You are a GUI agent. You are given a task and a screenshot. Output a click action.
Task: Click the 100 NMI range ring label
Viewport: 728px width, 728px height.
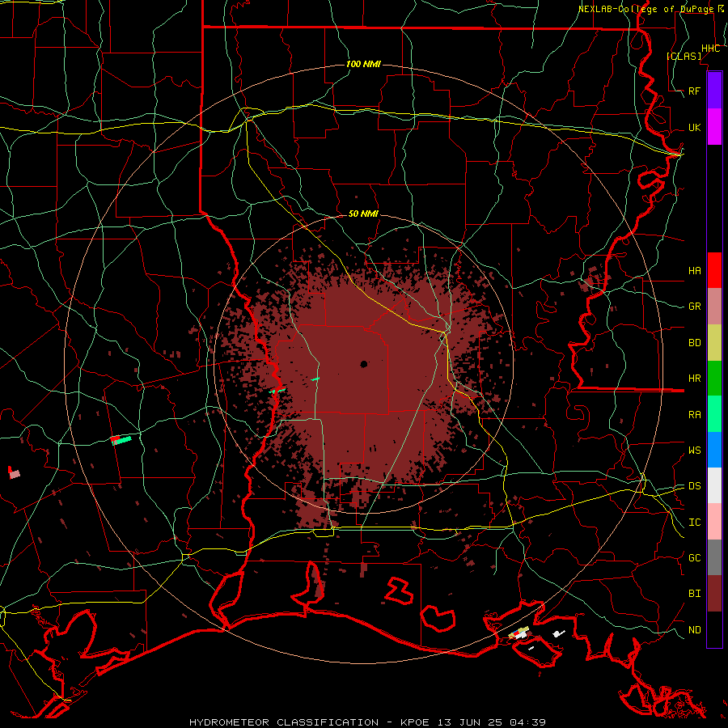click(x=363, y=64)
